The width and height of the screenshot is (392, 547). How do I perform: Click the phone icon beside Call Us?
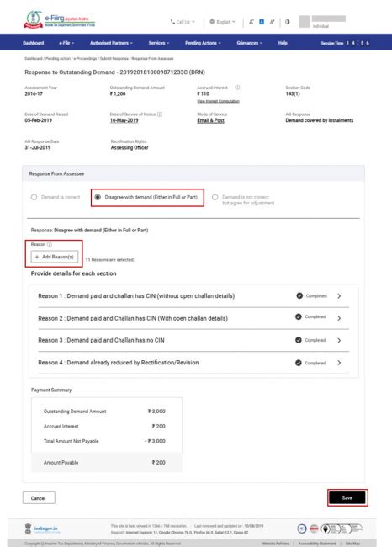tap(172, 22)
